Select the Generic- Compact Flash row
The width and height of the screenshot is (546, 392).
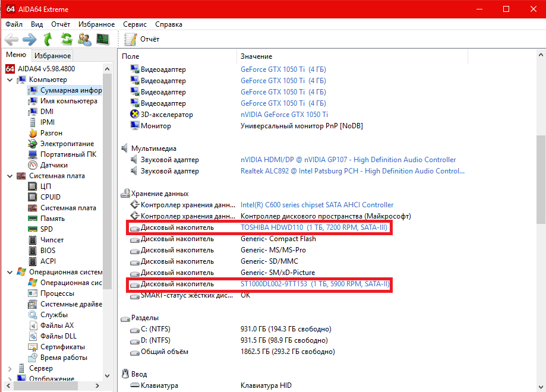point(223,239)
